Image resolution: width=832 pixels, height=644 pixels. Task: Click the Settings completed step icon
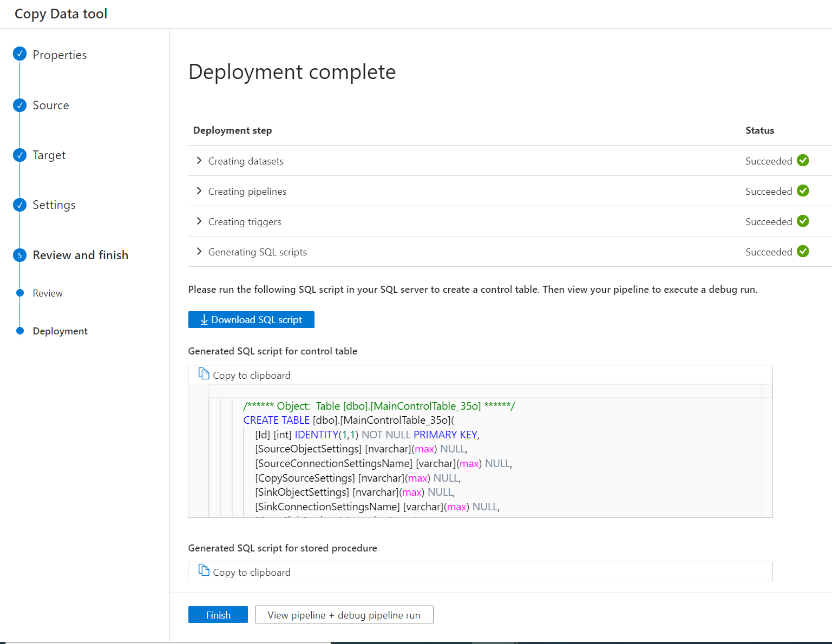(x=19, y=205)
